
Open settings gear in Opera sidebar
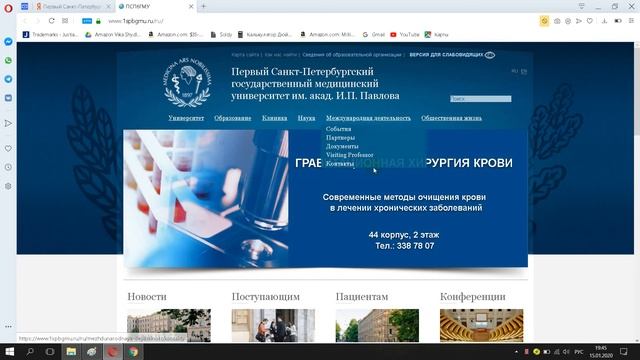point(8,186)
